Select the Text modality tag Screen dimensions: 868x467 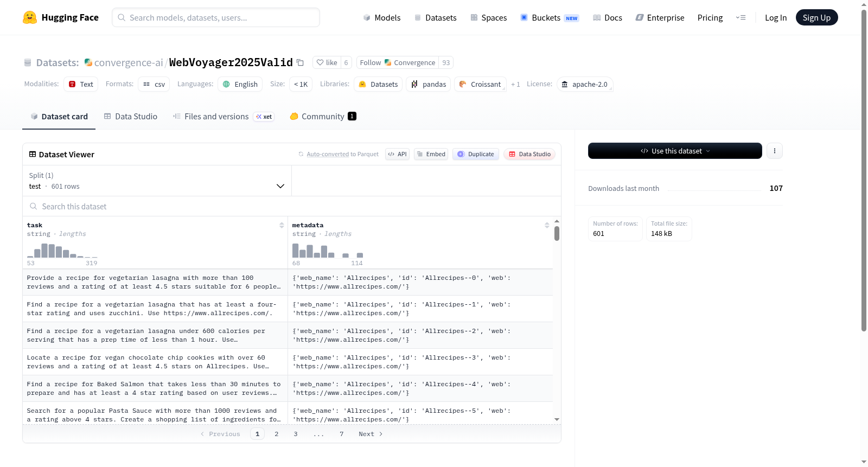click(81, 84)
